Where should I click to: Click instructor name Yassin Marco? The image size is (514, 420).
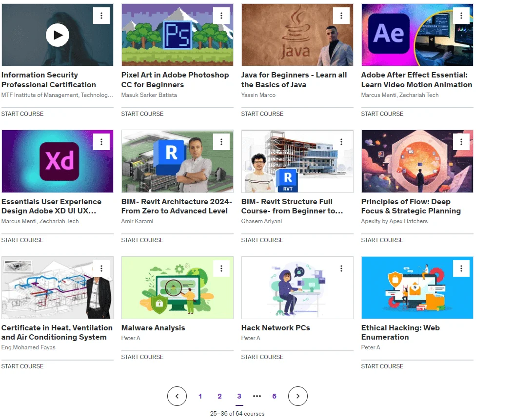pyautogui.click(x=258, y=95)
